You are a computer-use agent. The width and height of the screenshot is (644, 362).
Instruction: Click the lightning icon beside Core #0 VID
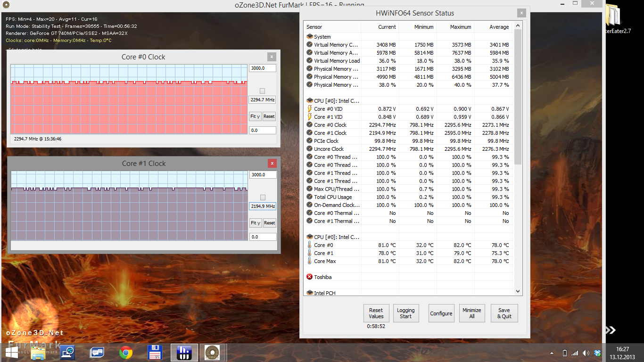click(310, 109)
